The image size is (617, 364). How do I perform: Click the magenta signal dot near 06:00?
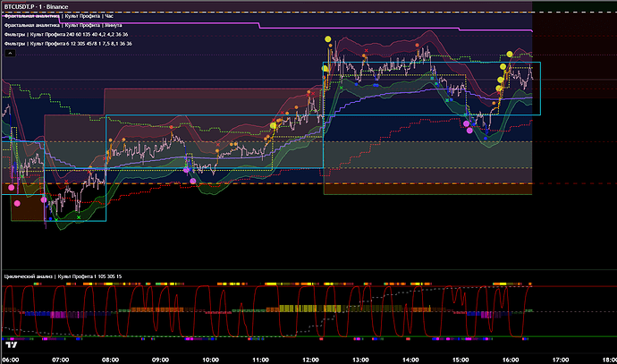pos(12,189)
